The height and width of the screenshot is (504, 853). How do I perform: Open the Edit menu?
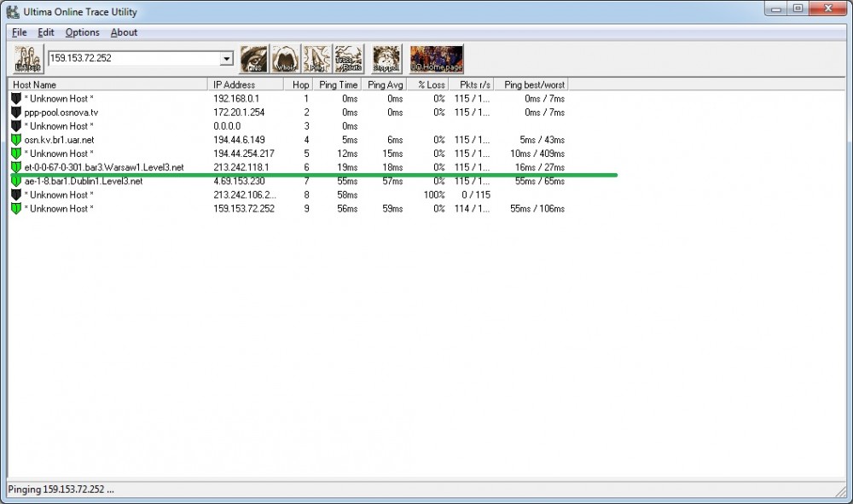point(46,32)
